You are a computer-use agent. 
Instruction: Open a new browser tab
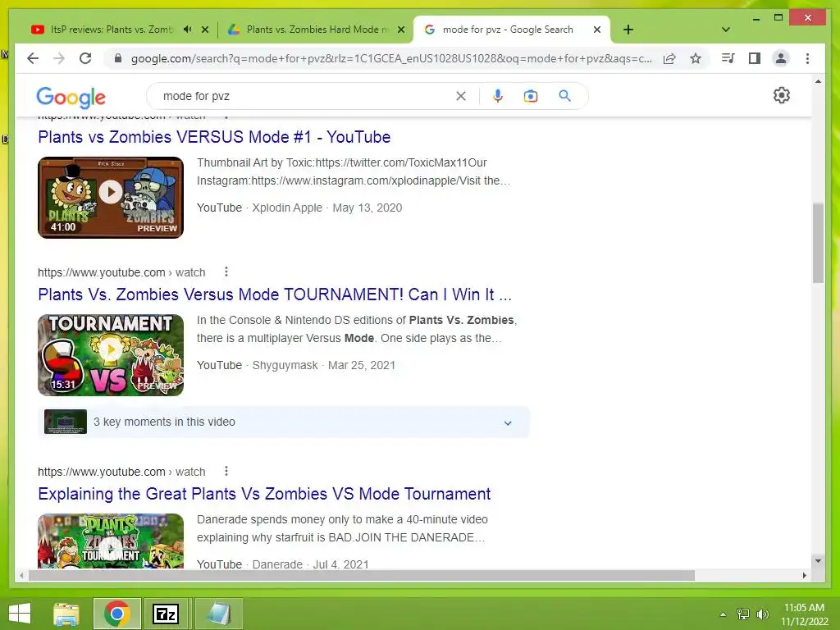[x=628, y=30]
